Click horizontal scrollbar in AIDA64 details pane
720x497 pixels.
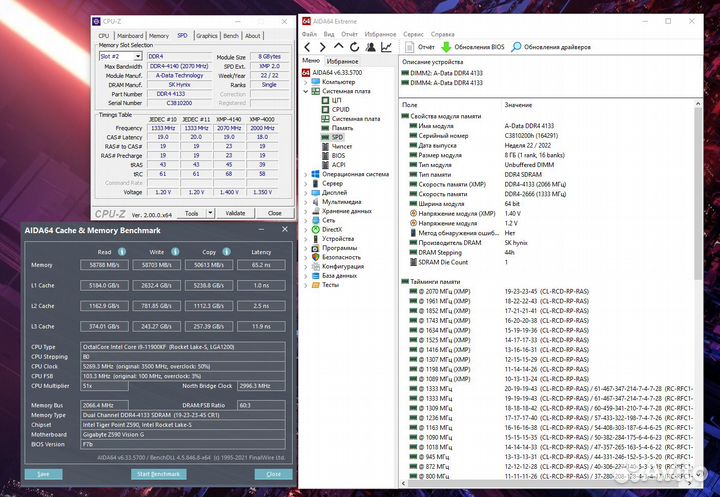click(x=546, y=483)
